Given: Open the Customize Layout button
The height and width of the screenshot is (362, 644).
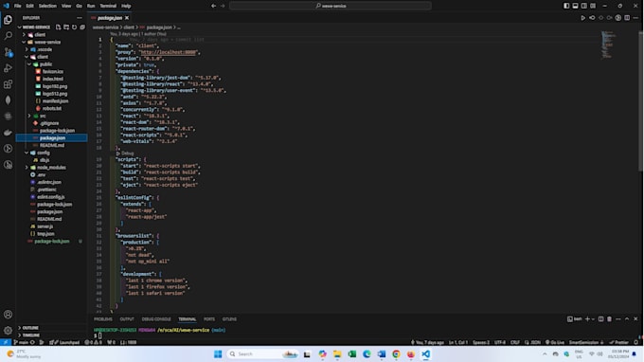Looking at the screenshot, I should 593,6.
